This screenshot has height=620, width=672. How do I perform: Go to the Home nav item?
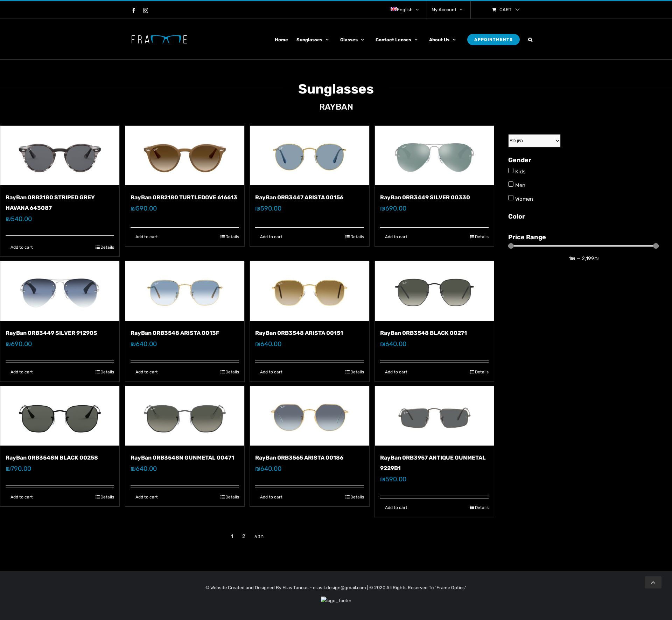(281, 40)
